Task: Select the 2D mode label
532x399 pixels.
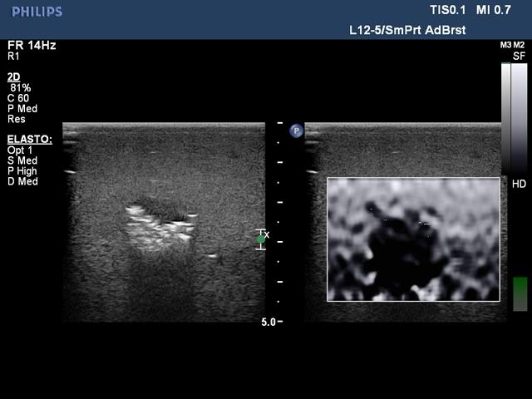Action: pos(13,76)
